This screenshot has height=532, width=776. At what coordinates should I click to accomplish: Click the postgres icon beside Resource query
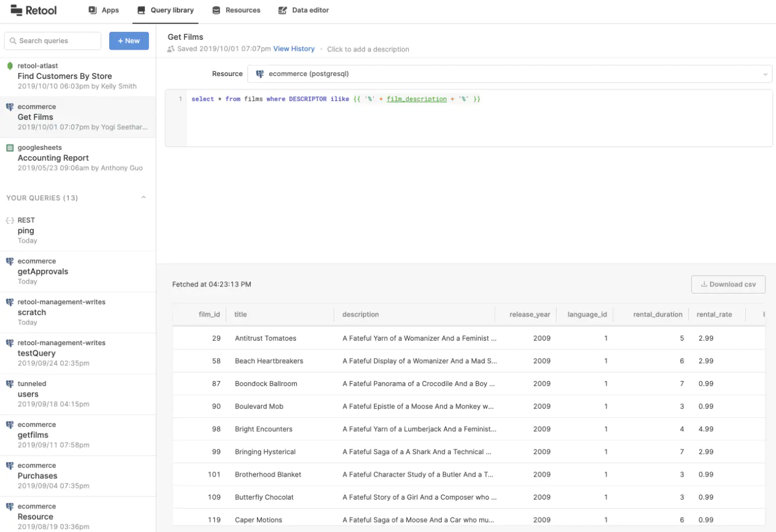[10, 506]
